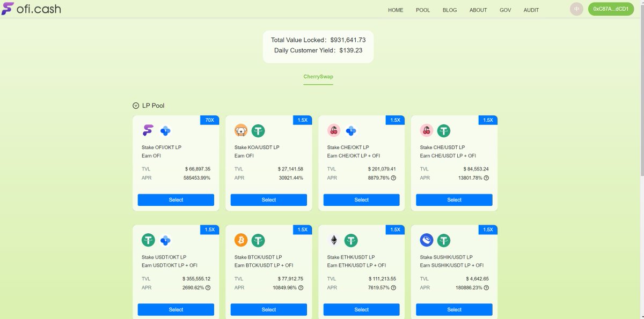Open the AUDIT nav item
Screen dimensions: 644x319
click(x=531, y=10)
